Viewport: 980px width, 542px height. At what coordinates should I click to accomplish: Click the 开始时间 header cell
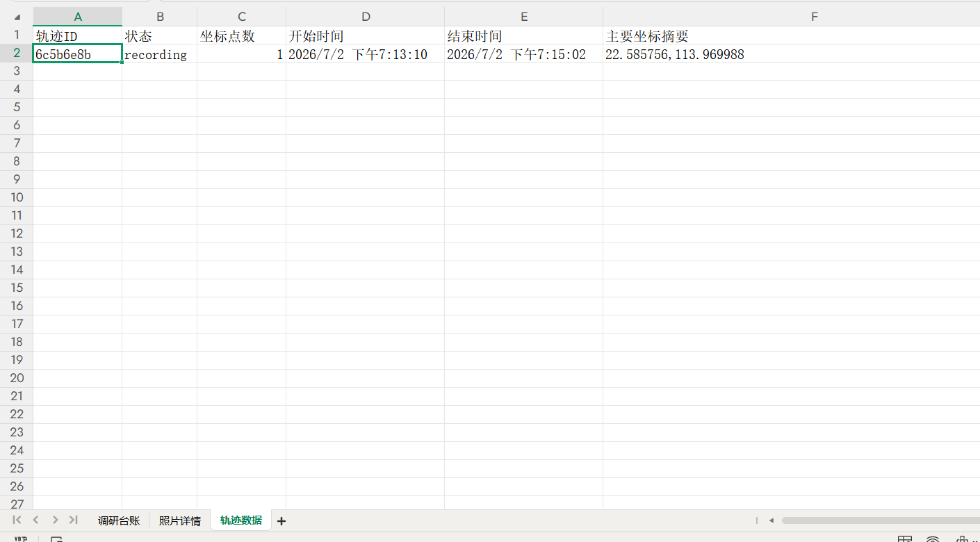[x=366, y=35]
